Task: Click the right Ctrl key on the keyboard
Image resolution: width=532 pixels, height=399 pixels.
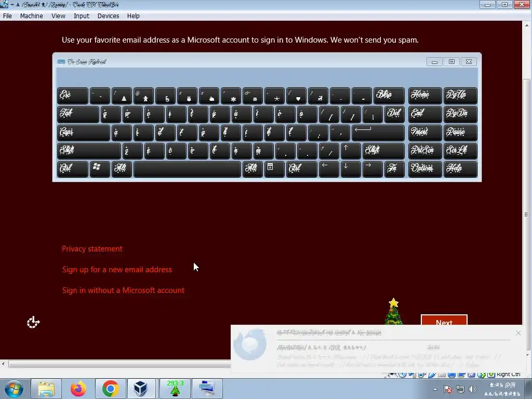Action: 302,169
